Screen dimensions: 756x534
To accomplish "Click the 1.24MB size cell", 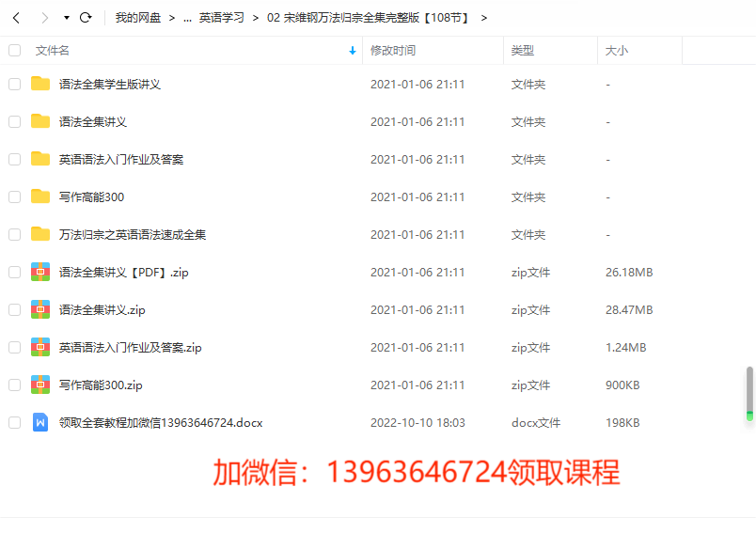I will [626, 348].
